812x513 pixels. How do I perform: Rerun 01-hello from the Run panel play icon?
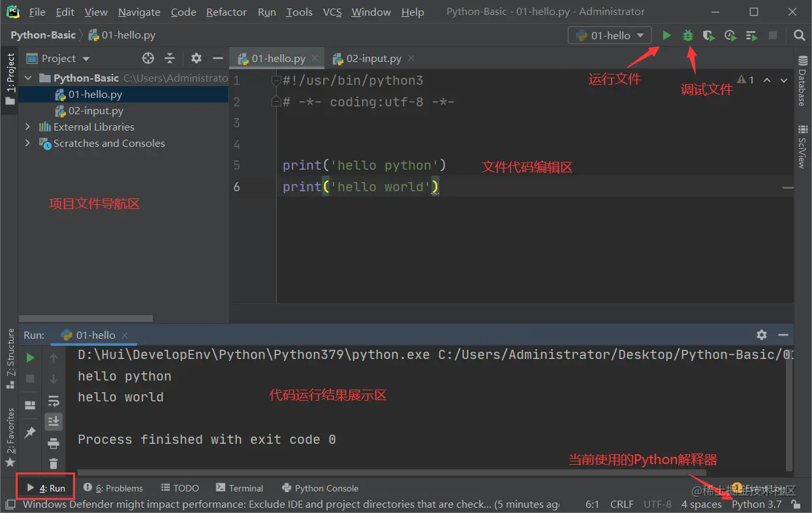(x=30, y=358)
